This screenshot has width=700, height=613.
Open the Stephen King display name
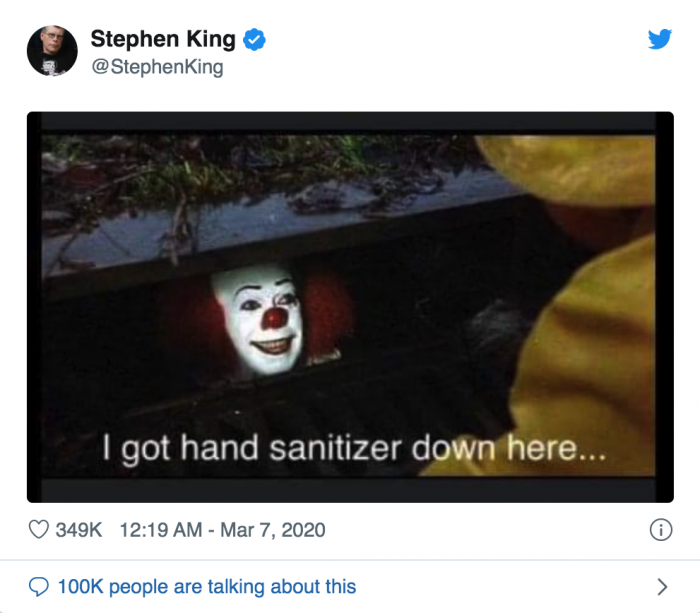tap(163, 39)
